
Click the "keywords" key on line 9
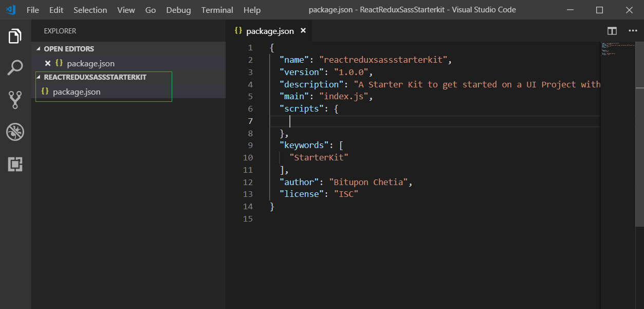click(x=304, y=145)
